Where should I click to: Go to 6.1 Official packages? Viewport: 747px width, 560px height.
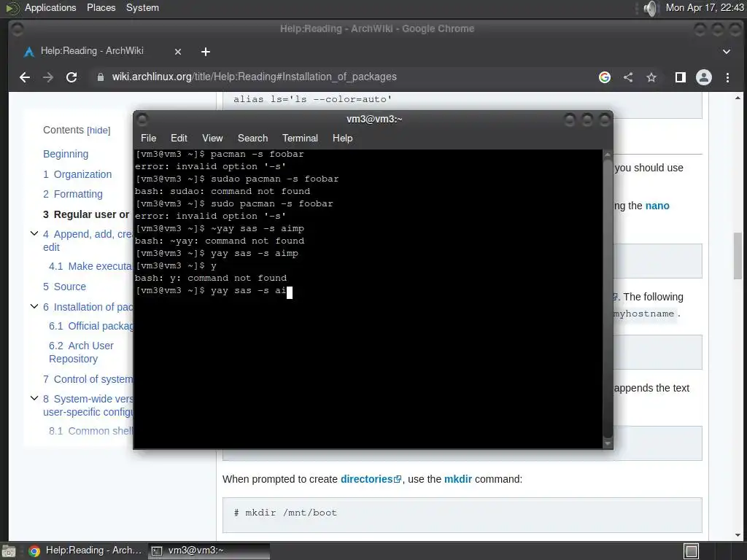coord(91,326)
